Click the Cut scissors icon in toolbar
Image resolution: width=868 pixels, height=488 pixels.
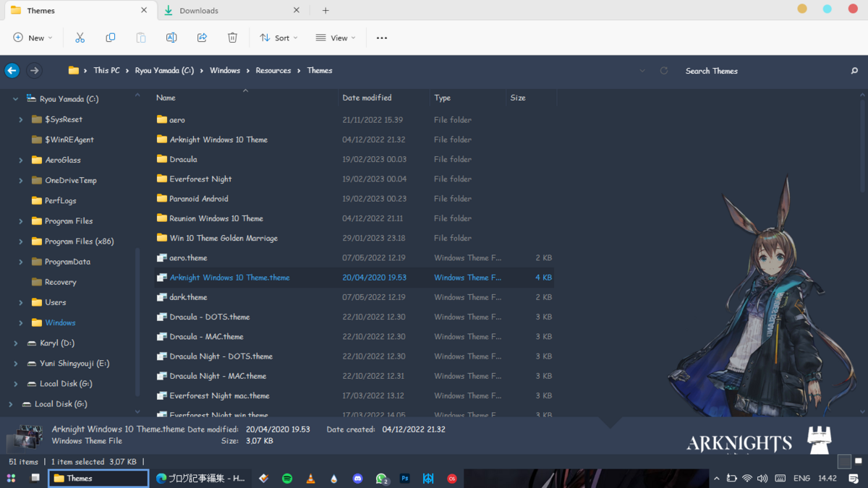point(80,38)
